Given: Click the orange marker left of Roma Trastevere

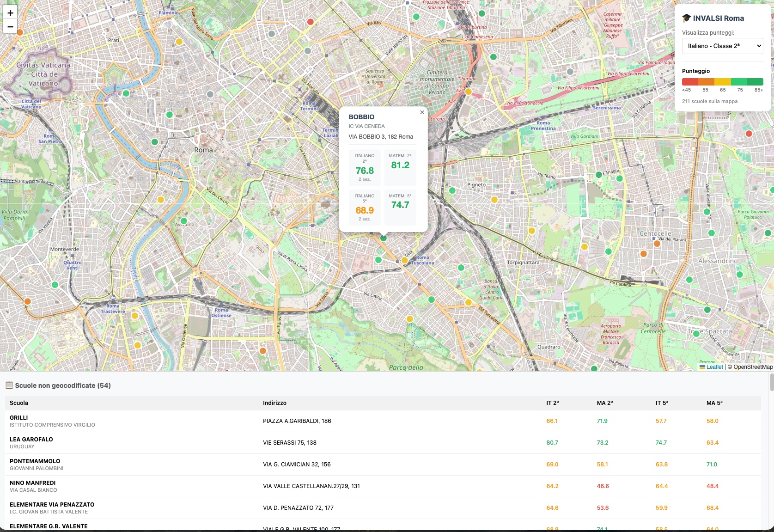Looking at the screenshot, I should pyautogui.click(x=28, y=301).
